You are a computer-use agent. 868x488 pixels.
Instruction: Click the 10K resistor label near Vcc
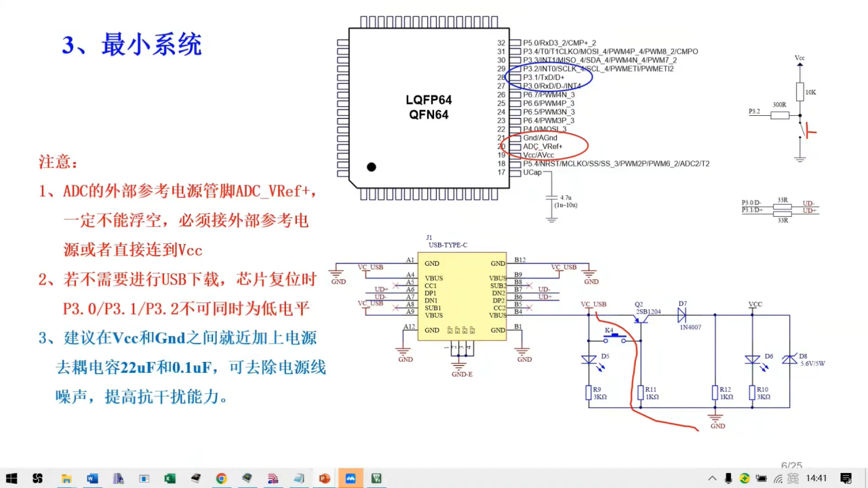point(811,91)
